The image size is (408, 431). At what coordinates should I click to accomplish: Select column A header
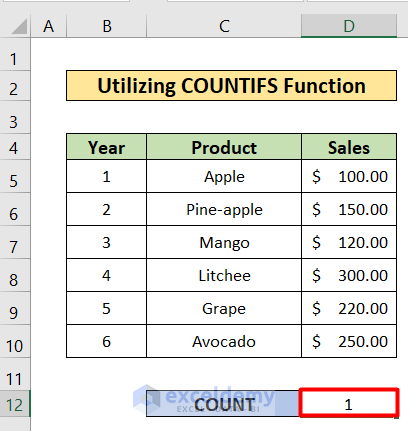click(x=49, y=26)
